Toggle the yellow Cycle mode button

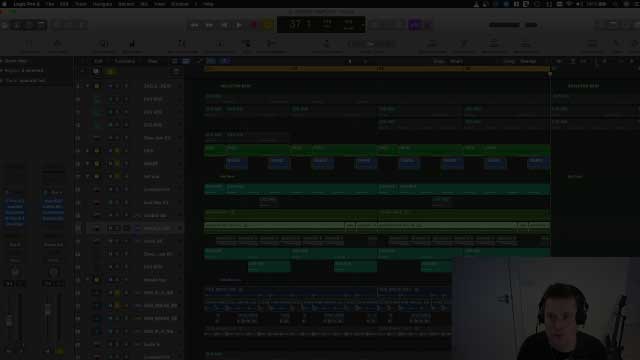(x=268, y=25)
